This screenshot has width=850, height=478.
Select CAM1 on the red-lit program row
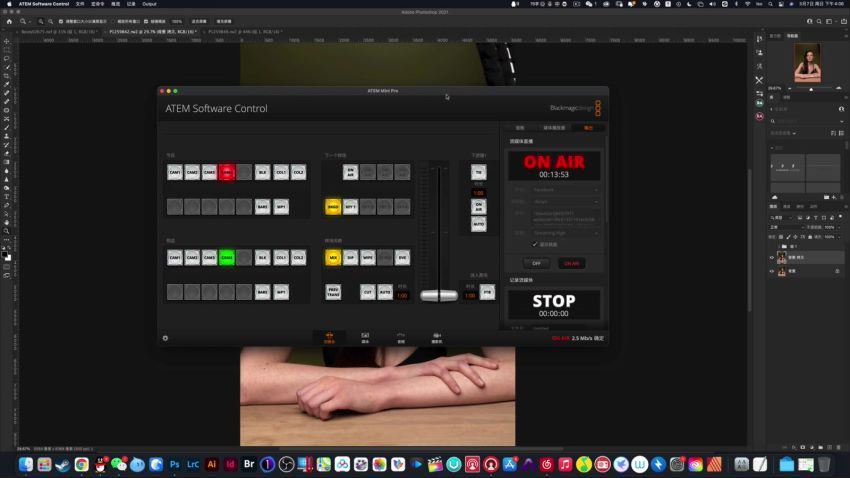(x=175, y=172)
